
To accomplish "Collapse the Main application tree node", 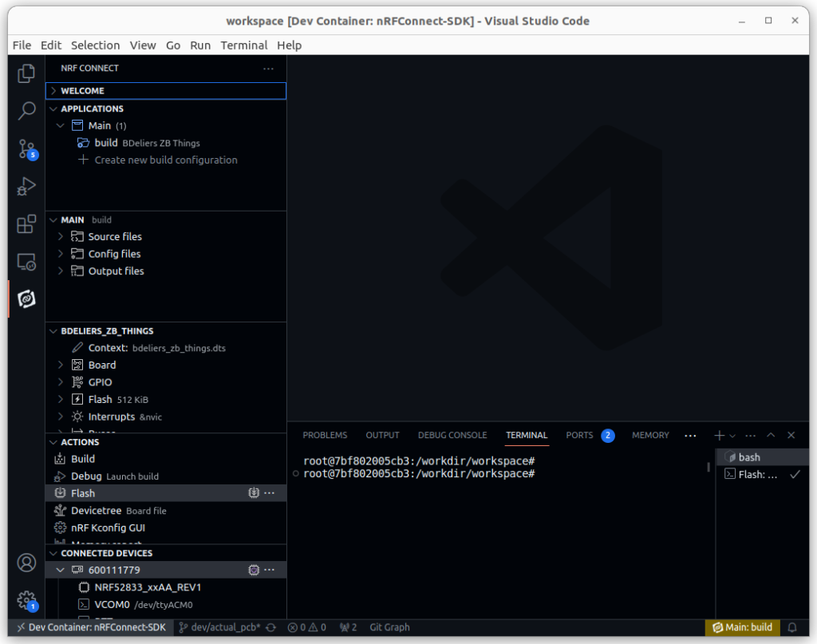I will pyautogui.click(x=61, y=125).
